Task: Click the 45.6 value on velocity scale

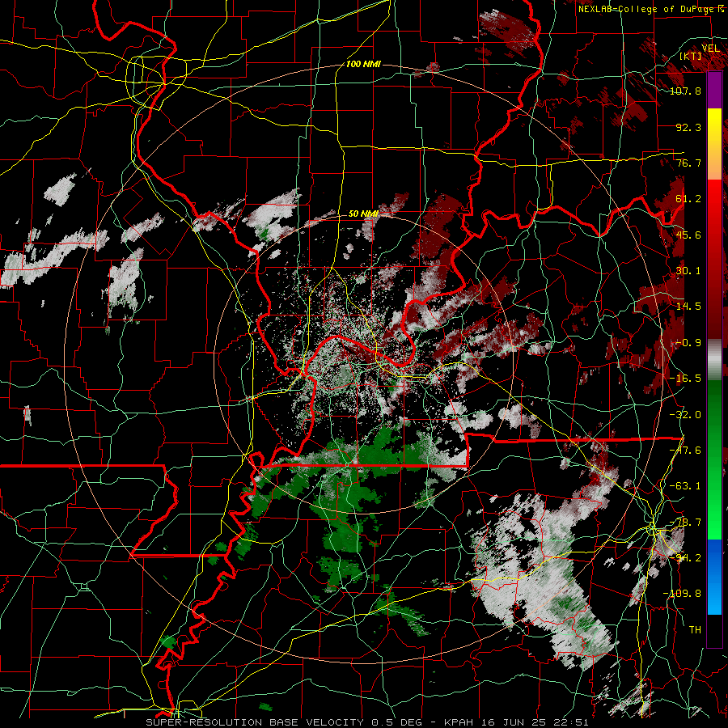Action: pyautogui.click(x=688, y=235)
